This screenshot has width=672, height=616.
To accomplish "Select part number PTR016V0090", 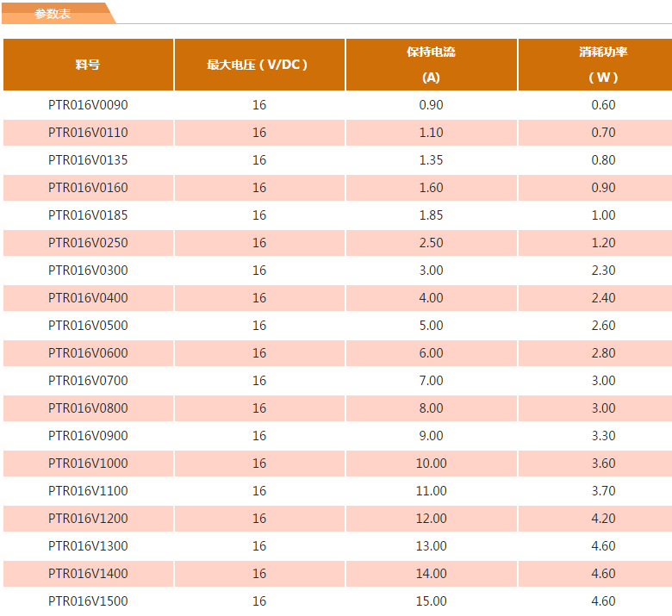I will [x=88, y=105].
